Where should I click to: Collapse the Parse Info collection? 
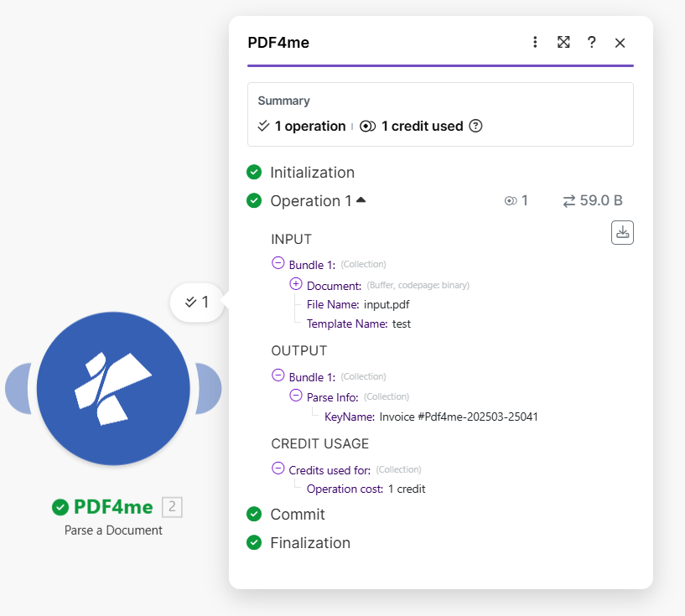point(296,396)
